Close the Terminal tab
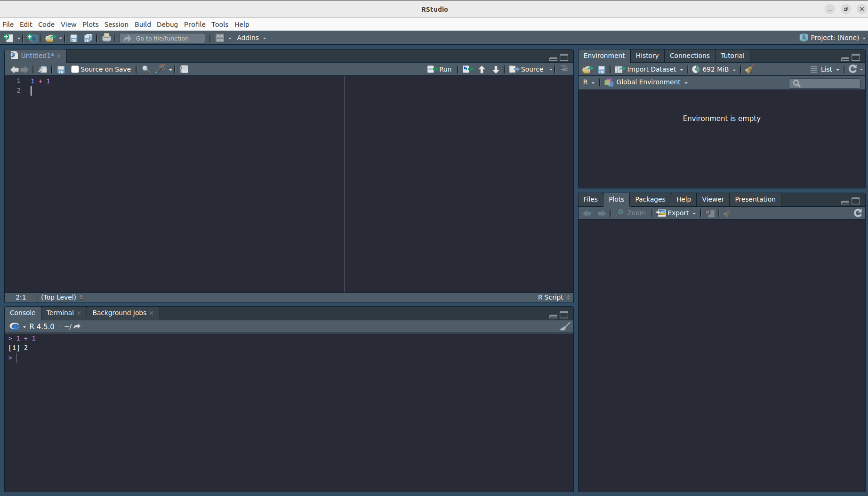868x496 pixels. [x=79, y=313]
